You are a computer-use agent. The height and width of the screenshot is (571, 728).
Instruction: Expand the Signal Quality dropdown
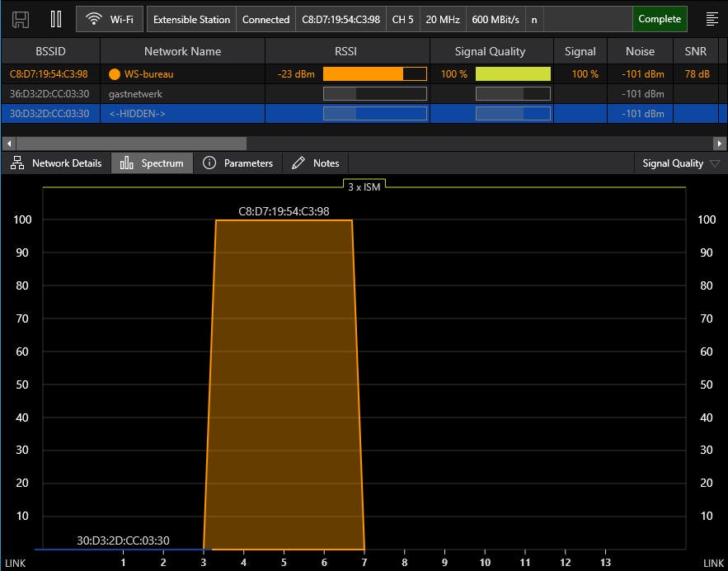pos(680,163)
